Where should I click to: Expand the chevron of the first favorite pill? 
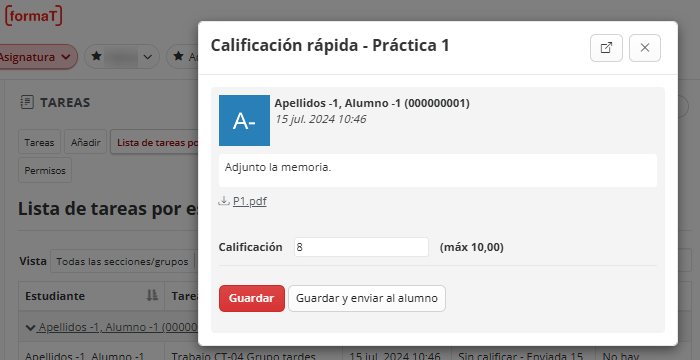pyautogui.click(x=148, y=57)
